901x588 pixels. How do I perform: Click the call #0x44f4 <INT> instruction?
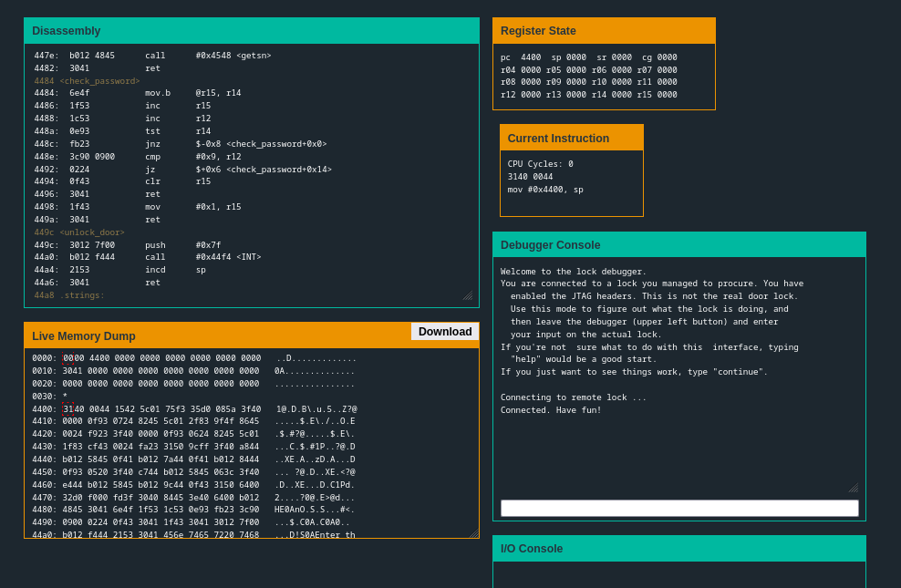point(147,257)
